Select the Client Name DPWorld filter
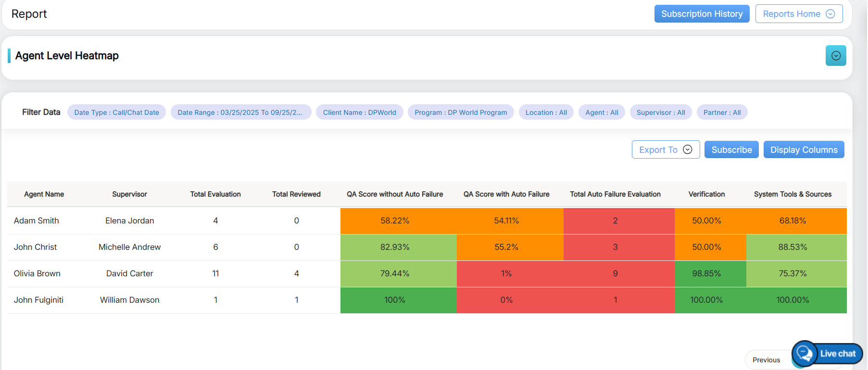This screenshot has height=370, width=868. click(359, 112)
